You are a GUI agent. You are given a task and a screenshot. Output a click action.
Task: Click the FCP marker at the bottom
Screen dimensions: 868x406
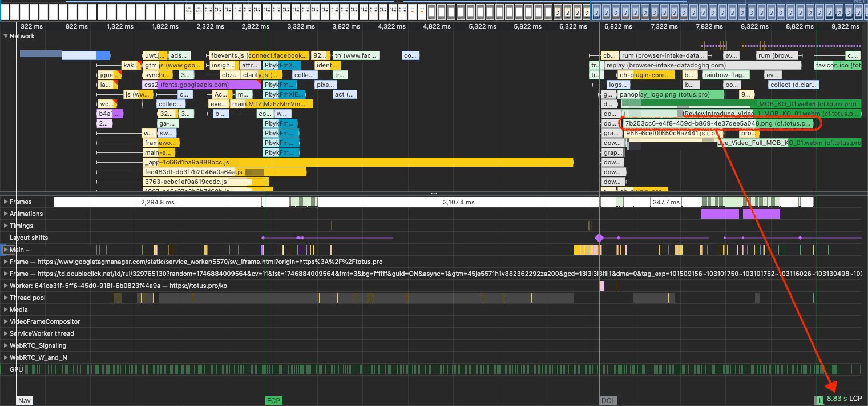(x=273, y=400)
